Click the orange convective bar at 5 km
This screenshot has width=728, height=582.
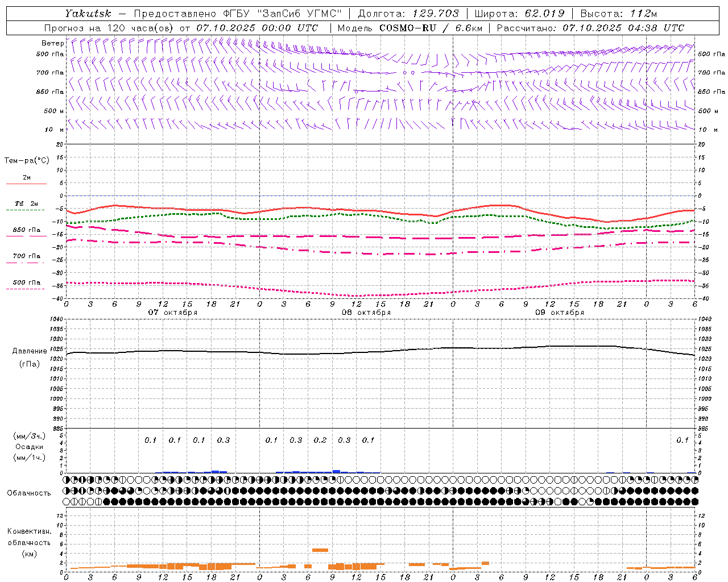(320, 550)
